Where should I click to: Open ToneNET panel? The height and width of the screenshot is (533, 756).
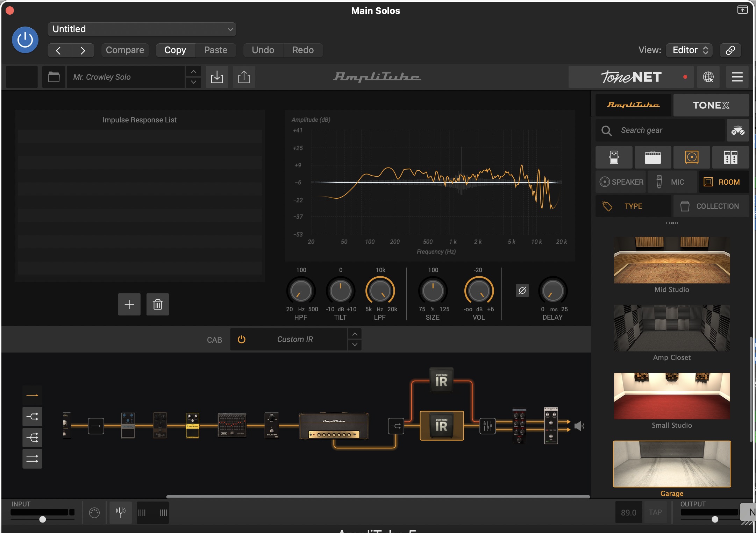click(632, 77)
